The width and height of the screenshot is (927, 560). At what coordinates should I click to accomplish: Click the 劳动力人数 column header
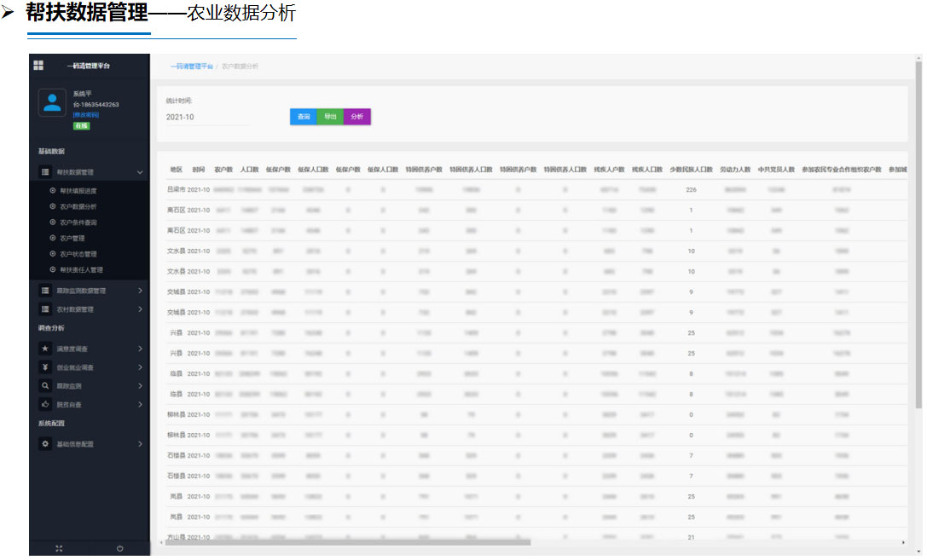(735, 170)
